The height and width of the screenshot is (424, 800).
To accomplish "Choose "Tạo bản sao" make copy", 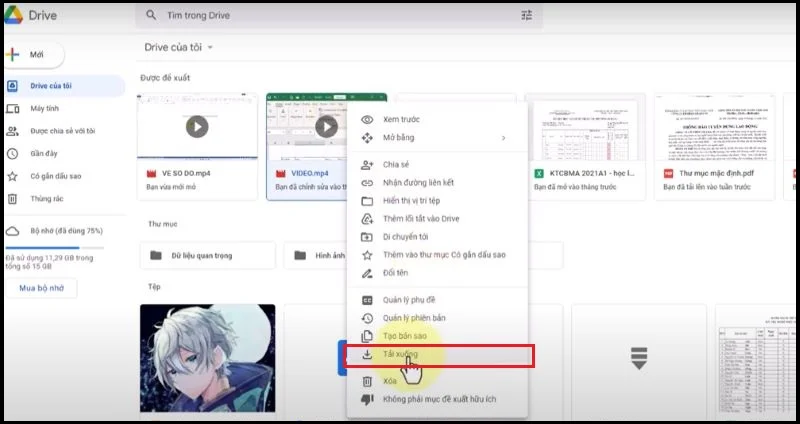I will (x=437, y=336).
